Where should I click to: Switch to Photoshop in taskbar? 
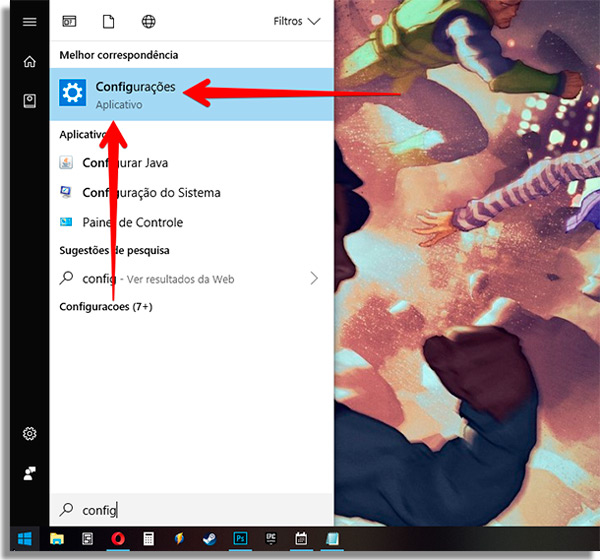(x=240, y=539)
